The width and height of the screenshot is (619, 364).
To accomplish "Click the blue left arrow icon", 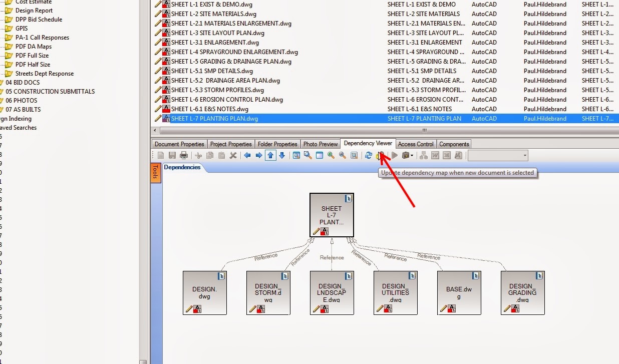I will [x=247, y=156].
